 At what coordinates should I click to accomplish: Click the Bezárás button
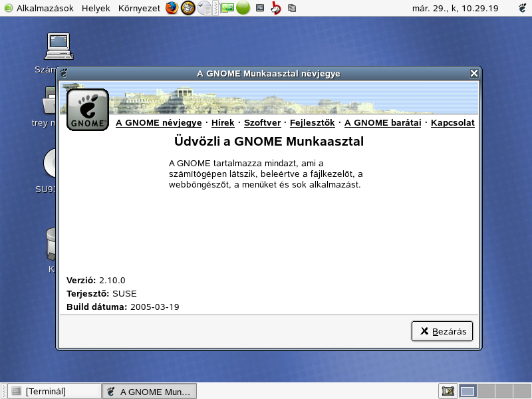(x=442, y=331)
